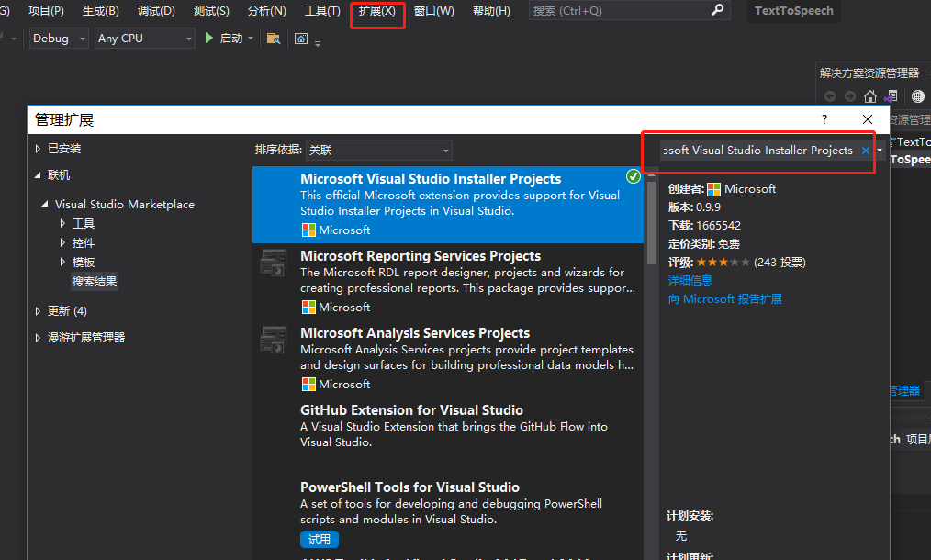Screen dimensions: 931x560
Task: Click Microsoft logo under Reporting Services entry
Action: pyautogui.click(x=308, y=307)
